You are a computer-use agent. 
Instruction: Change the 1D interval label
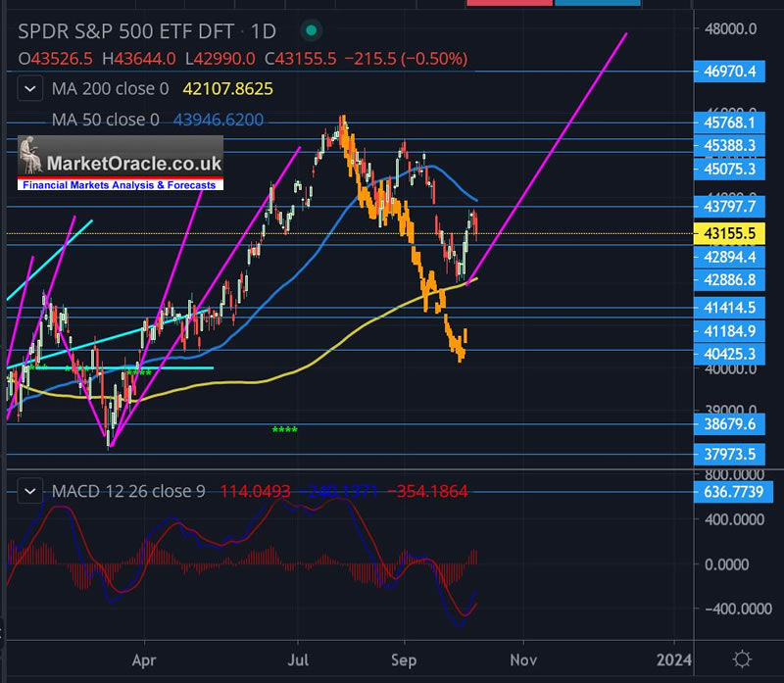(x=263, y=31)
